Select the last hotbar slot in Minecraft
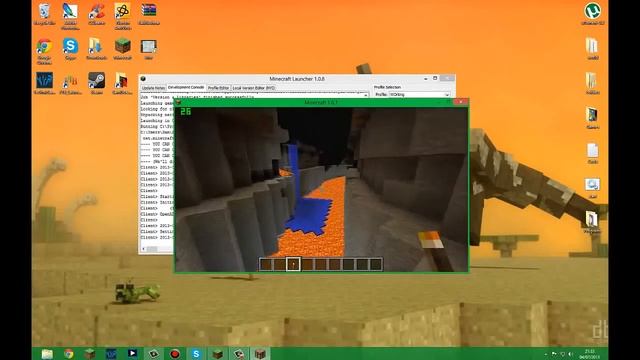 click(x=376, y=264)
